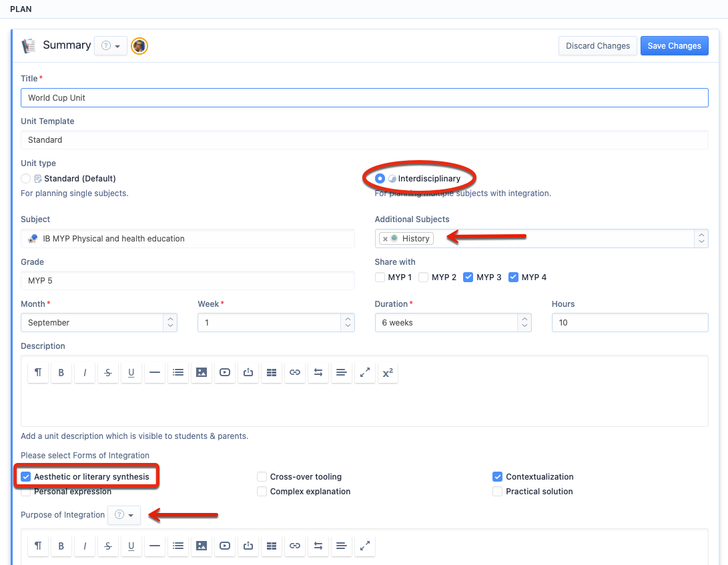The height and width of the screenshot is (565, 728).
Task: Insert table in the Description editor
Action: [x=272, y=373]
